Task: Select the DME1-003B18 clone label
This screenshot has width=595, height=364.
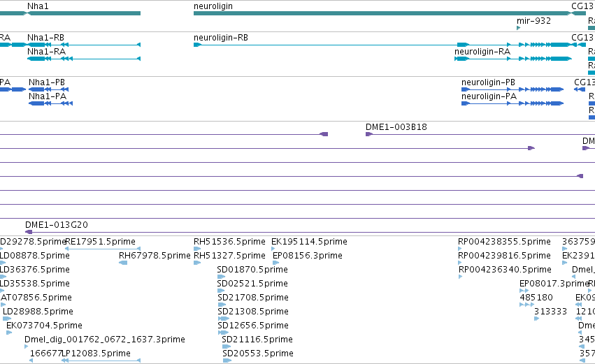Action: 396,127
